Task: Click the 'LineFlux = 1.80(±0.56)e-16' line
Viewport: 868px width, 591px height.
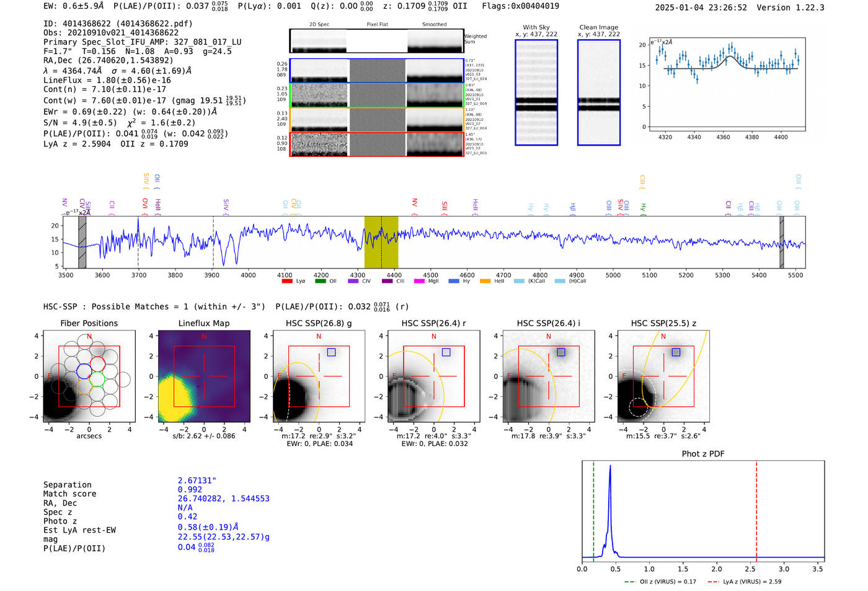Action: coord(107,80)
